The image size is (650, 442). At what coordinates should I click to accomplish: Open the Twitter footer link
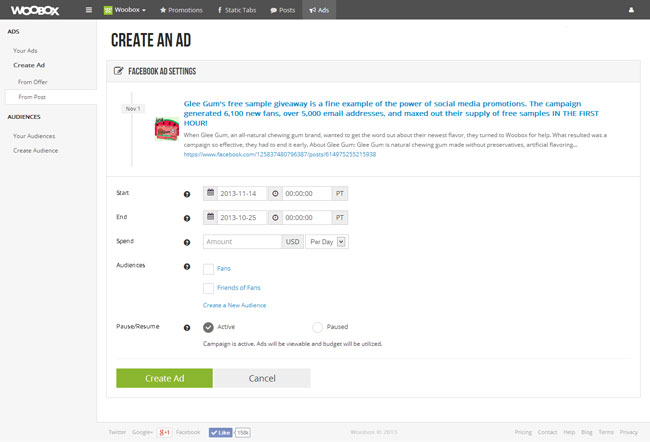117,432
